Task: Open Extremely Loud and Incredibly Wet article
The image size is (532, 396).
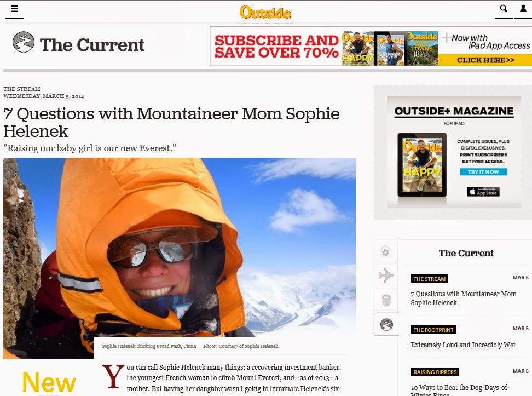Action: point(463,345)
